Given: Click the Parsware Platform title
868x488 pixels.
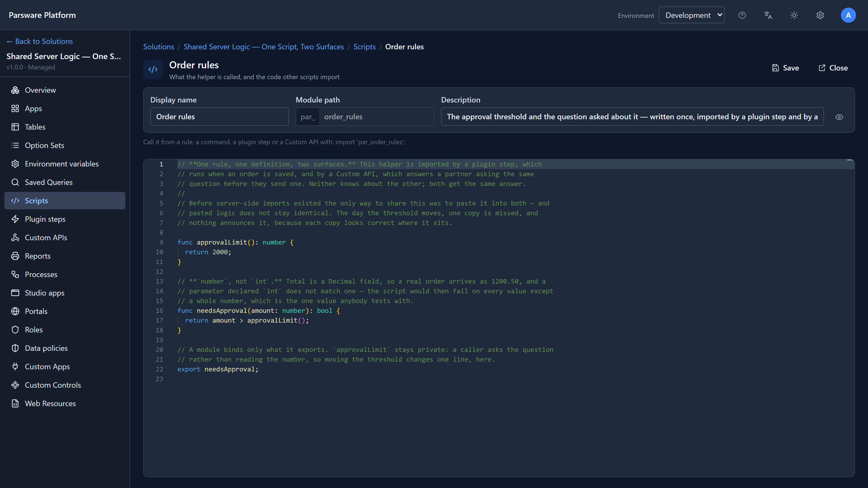Looking at the screenshot, I should 42,15.
